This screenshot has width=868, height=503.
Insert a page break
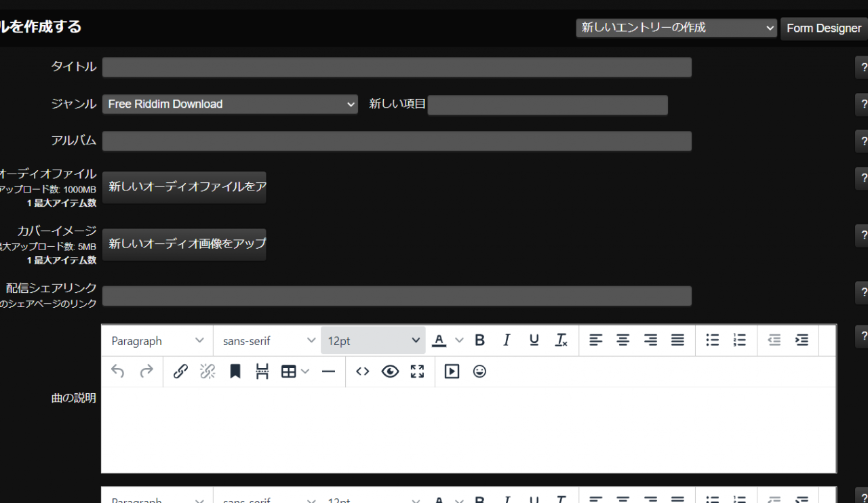click(x=262, y=371)
